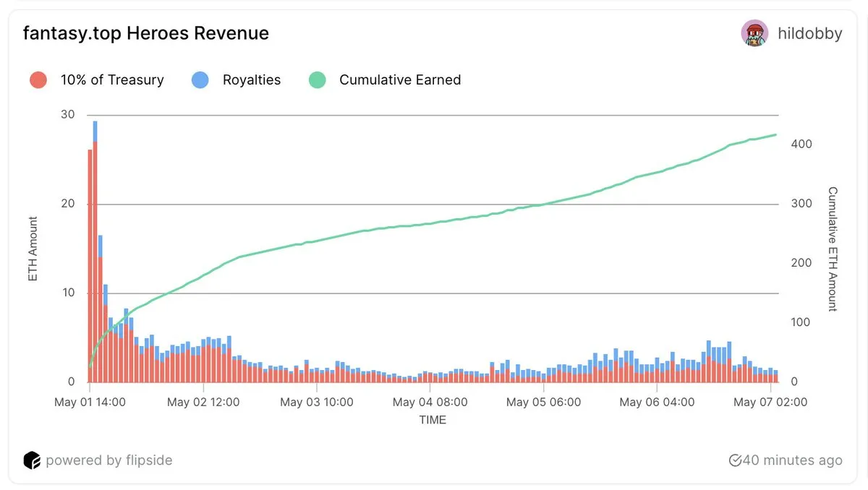Click the 40 minutes ago timestamp

pyautogui.click(x=792, y=460)
